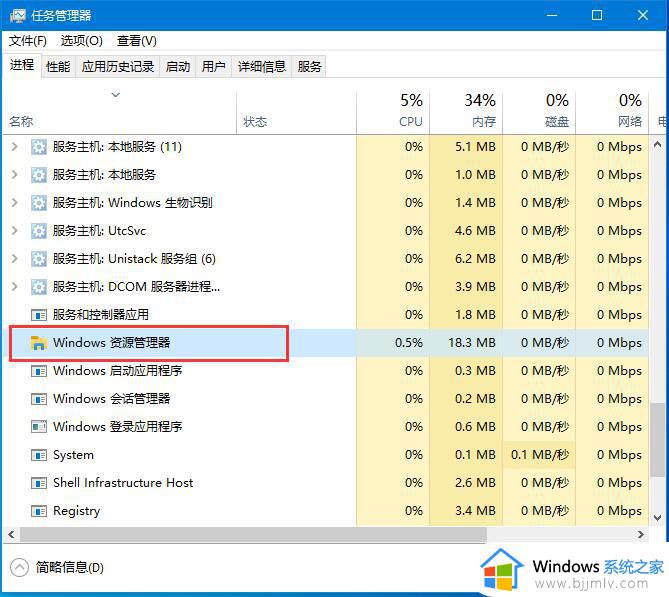Sort by the CPU column header

(x=393, y=112)
